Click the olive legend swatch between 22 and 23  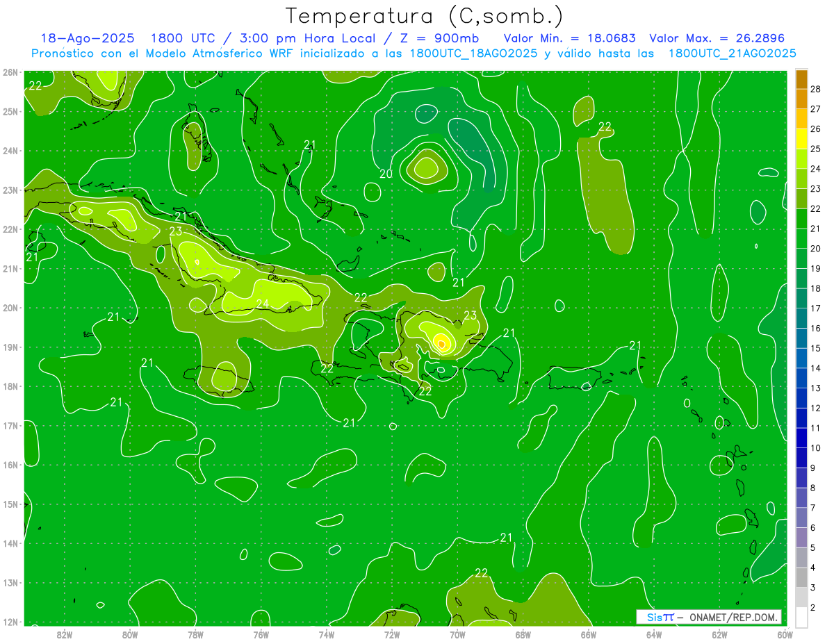coord(801,199)
